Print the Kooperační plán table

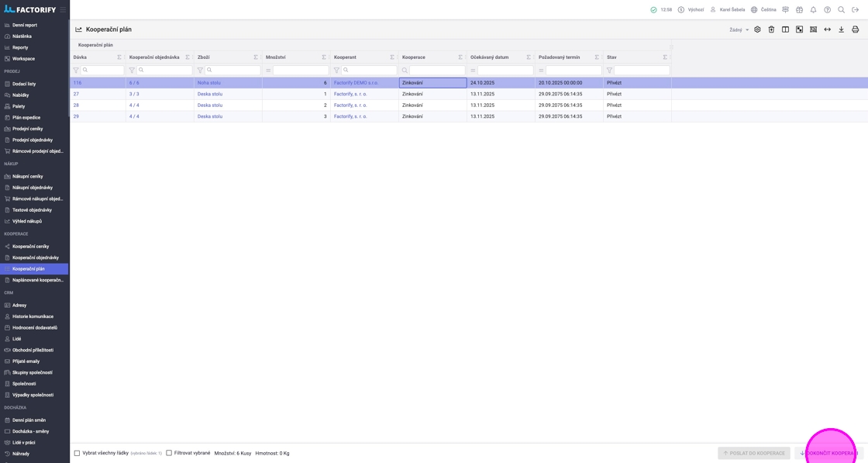point(856,29)
